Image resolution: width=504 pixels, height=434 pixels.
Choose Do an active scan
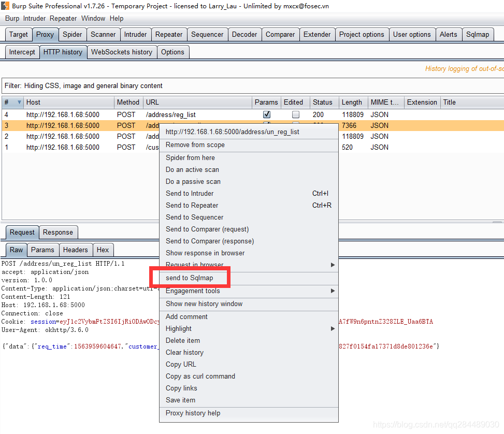(x=249, y=169)
